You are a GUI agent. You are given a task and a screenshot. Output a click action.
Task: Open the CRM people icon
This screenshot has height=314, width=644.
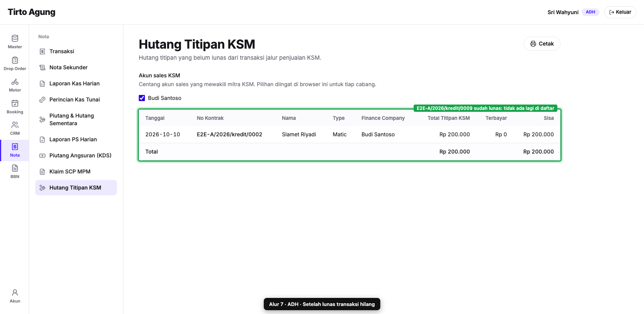click(x=15, y=125)
